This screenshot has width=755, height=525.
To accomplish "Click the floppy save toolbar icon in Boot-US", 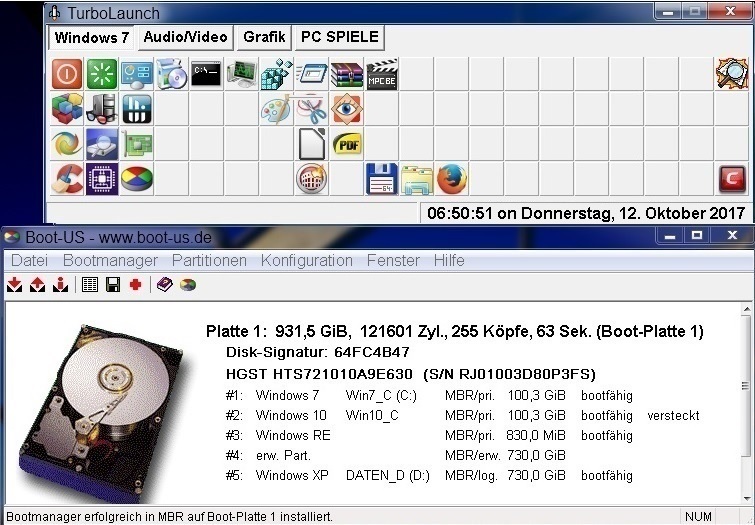I will click(113, 285).
